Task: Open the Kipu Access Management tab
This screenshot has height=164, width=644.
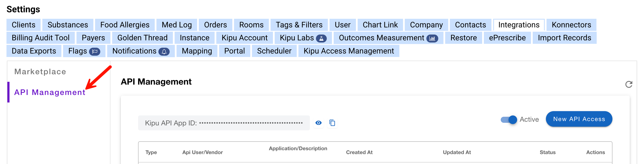Action: click(x=349, y=51)
